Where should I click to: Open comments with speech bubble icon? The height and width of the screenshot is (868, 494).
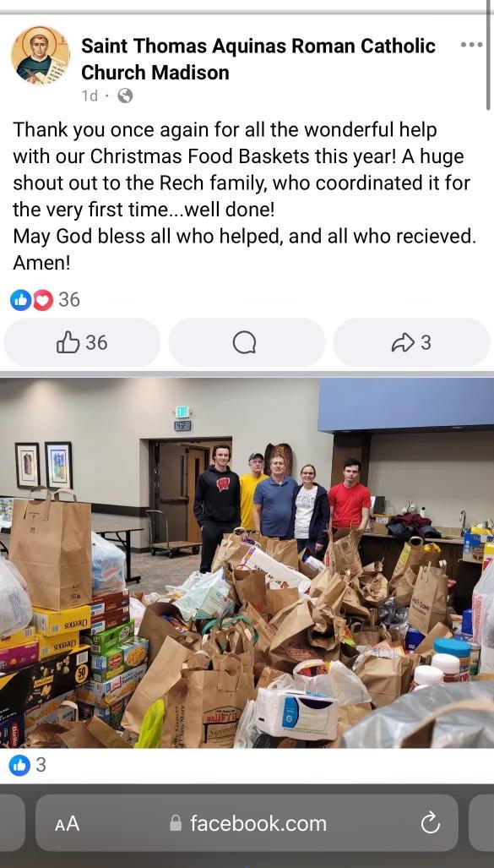pyautogui.click(x=245, y=342)
